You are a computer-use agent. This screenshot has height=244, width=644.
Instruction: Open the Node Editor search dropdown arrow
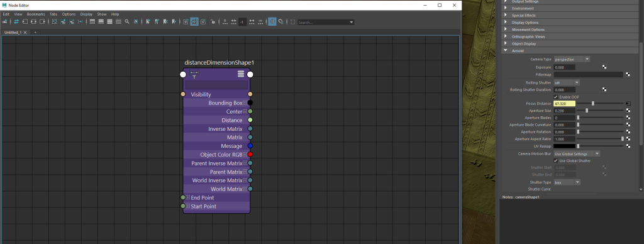pyautogui.click(x=351, y=22)
